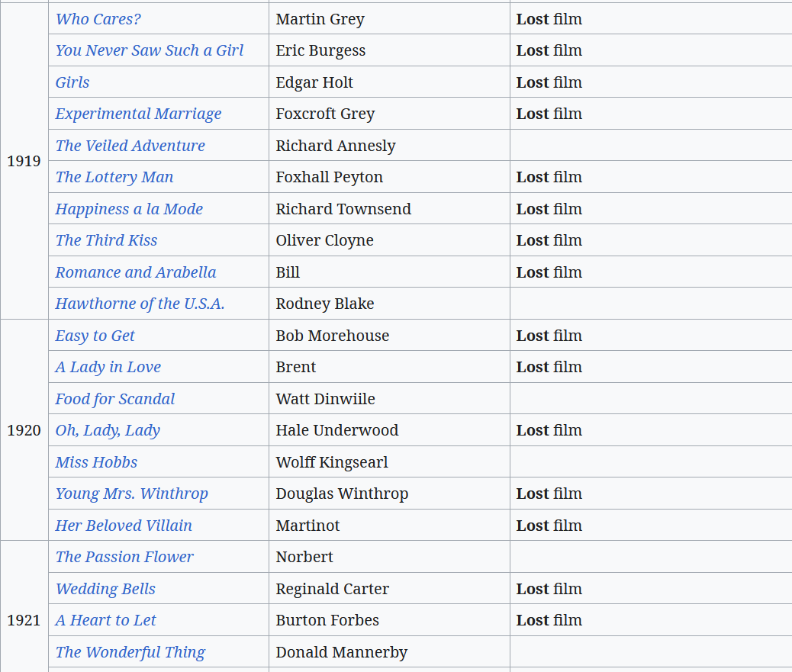Open Food for Scandal link
Screen dimensions: 792x672
115,399
